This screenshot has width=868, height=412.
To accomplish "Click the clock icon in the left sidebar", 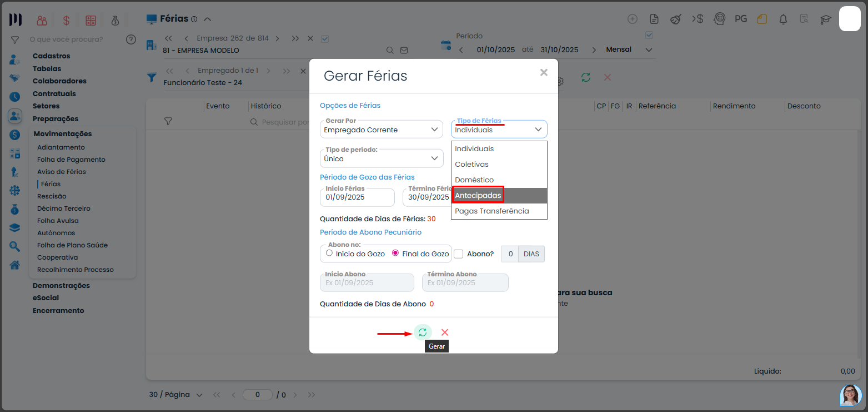I will pos(14,97).
